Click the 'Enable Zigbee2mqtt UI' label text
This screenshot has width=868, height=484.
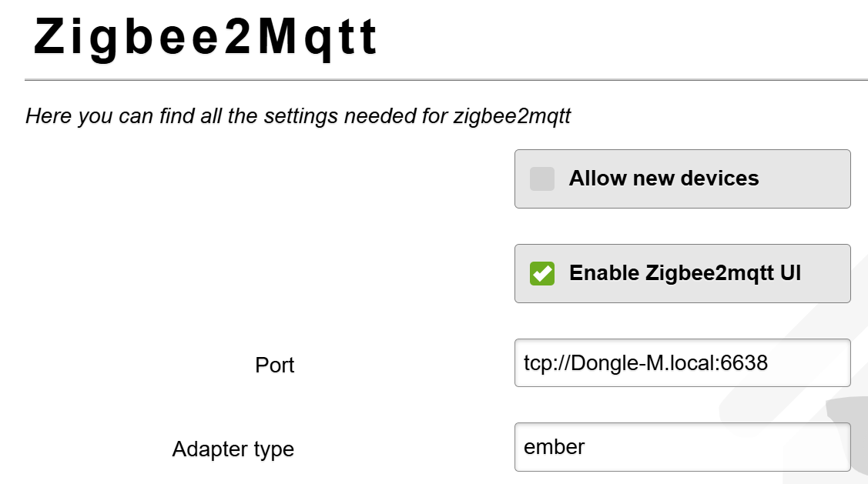click(684, 273)
